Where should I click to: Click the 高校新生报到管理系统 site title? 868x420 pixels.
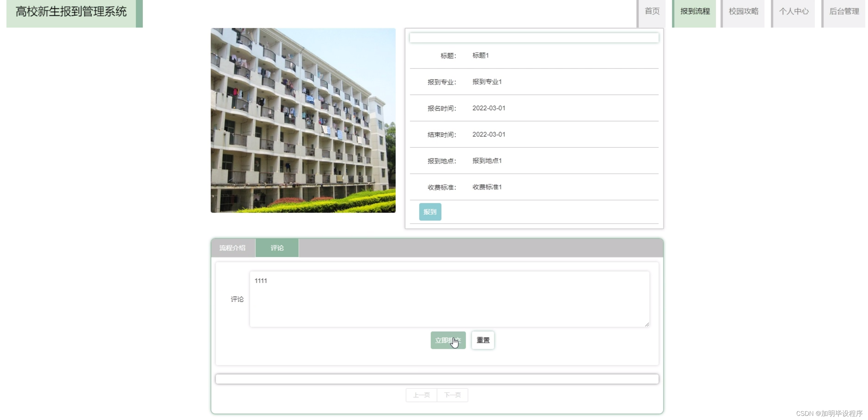point(71,12)
